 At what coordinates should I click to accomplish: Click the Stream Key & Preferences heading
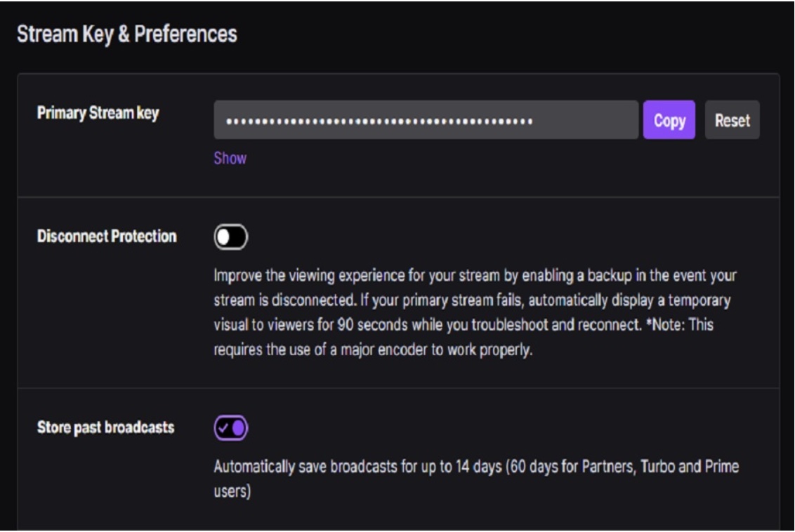(x=127, y=34)
